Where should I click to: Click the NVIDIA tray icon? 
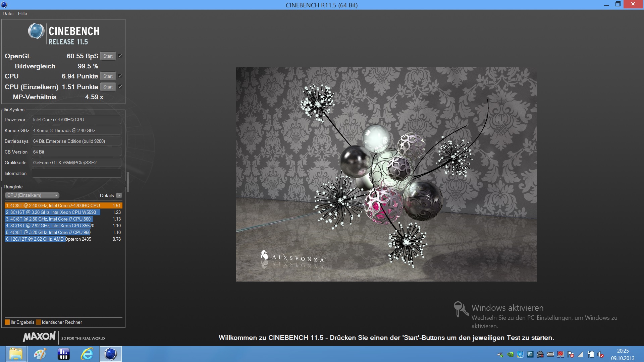pyautogui.click(x=510, y=354)
